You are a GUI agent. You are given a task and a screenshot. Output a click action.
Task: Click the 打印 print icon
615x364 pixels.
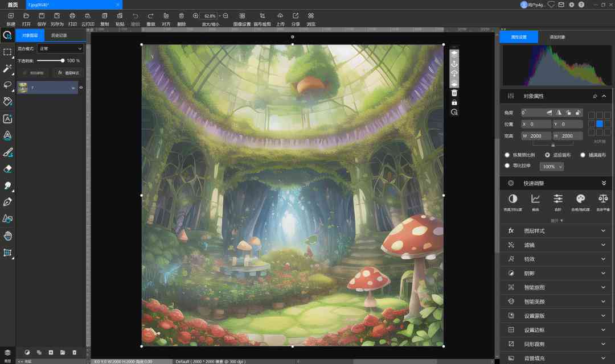[72, 16]
